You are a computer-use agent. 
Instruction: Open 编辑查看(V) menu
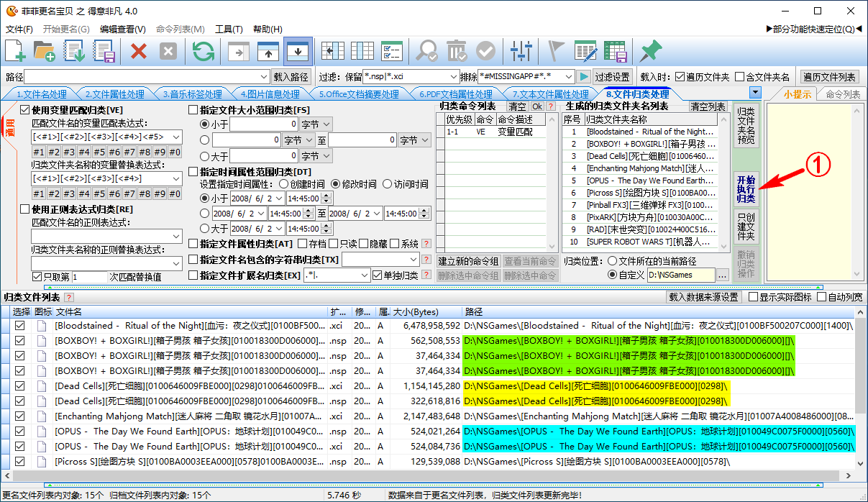[122, 29]
